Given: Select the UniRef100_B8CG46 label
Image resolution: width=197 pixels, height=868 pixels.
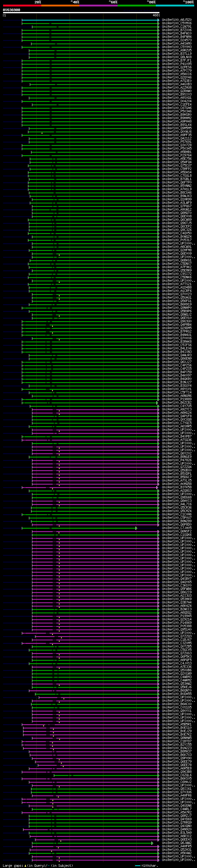Looking at the screenshot, I should click(x=176, y=193).
